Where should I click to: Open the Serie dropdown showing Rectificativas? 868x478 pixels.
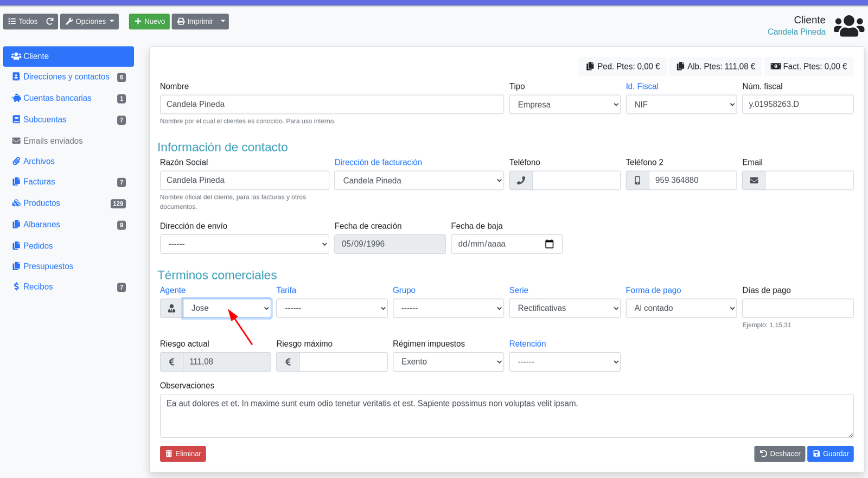(565, 308)
